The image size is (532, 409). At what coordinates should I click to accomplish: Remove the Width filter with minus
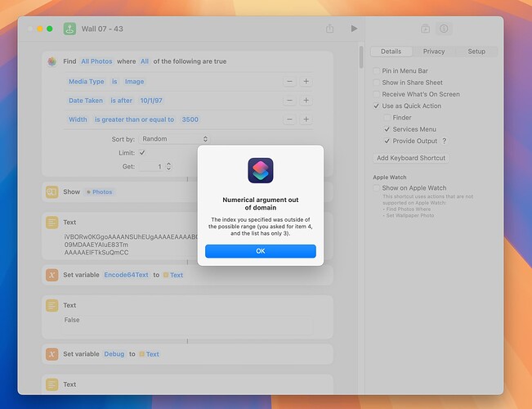(x=289, y=119)
